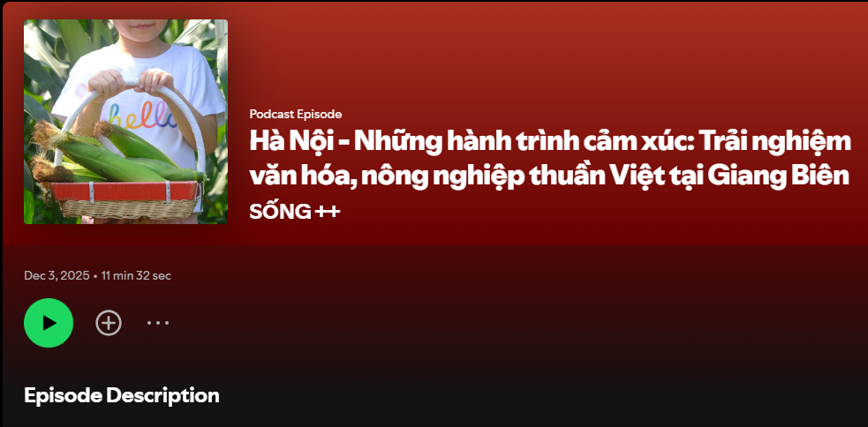Screen dimensions: 868x427
Task: Add episode to library with the plus icon
Action: pos(109,323)
